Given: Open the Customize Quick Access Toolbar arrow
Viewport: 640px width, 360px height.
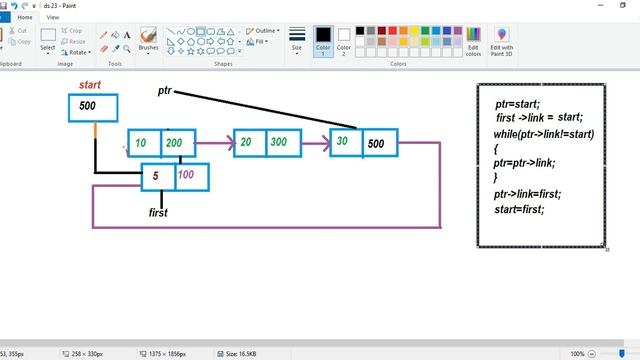Looking at the screenshot, I should [x=34, y=6].
